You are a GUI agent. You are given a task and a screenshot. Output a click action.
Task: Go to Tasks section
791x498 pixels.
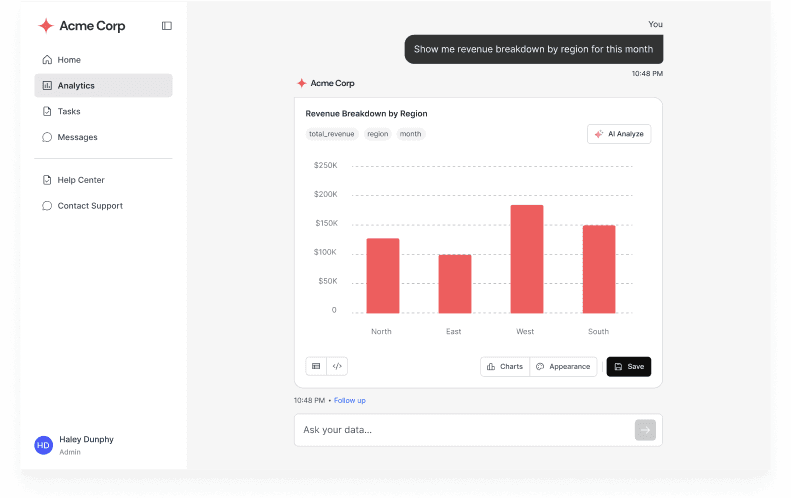point(103,111)
